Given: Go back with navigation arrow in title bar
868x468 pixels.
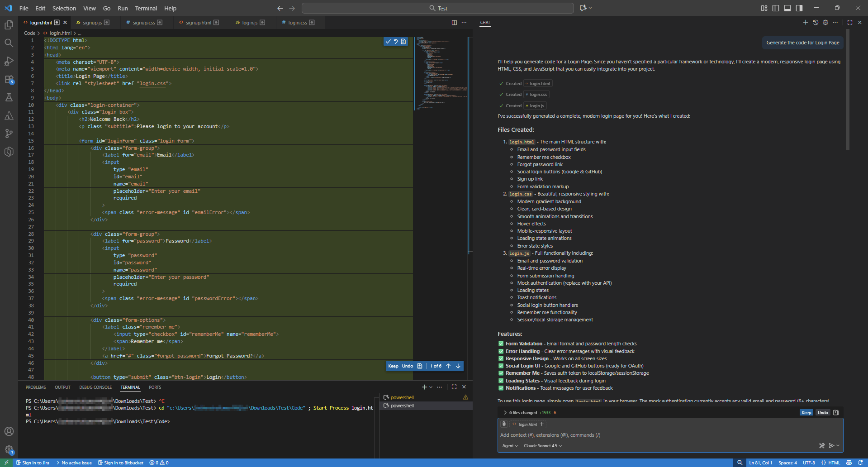Looking at the screenshot, I should 280,8.
